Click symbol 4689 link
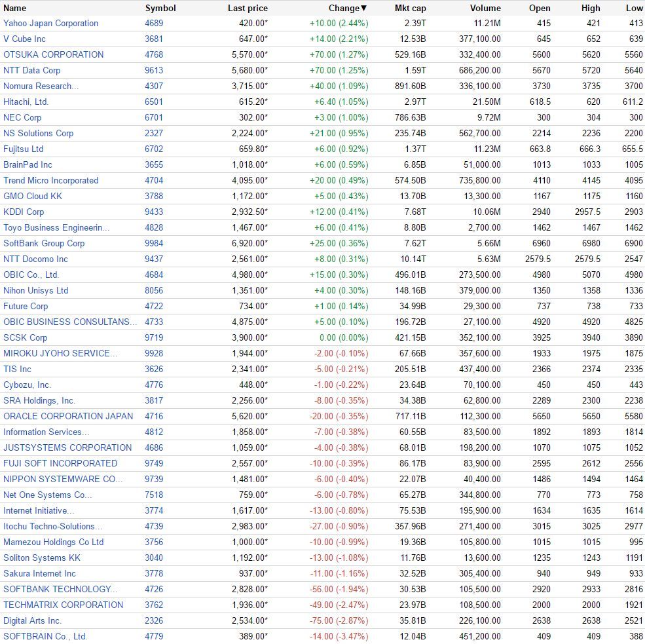The image size is (645, 644). click(x=154, y=24)
